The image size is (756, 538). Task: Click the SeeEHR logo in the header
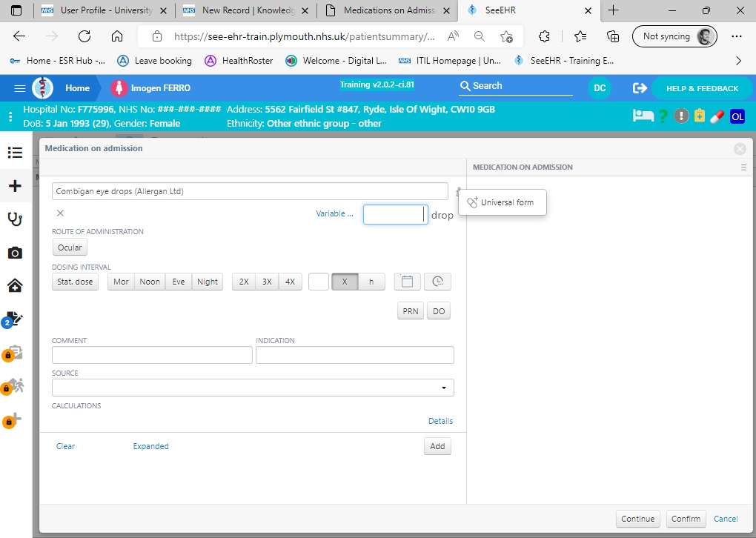pos(42,88)
